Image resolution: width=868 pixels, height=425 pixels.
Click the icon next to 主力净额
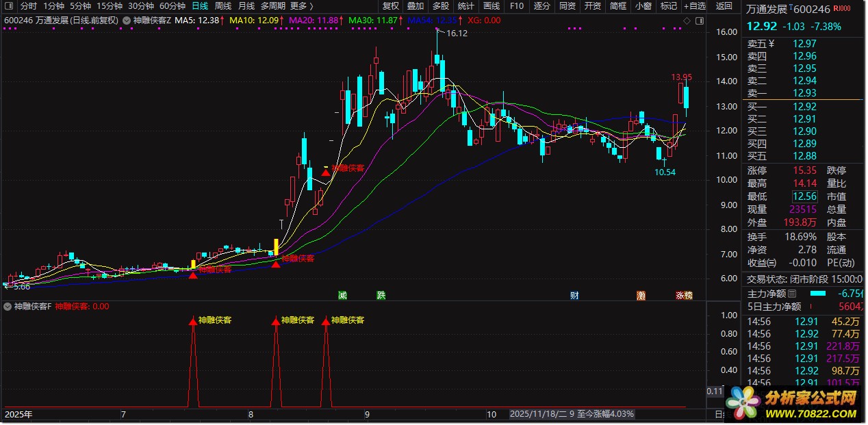point(792,294)
